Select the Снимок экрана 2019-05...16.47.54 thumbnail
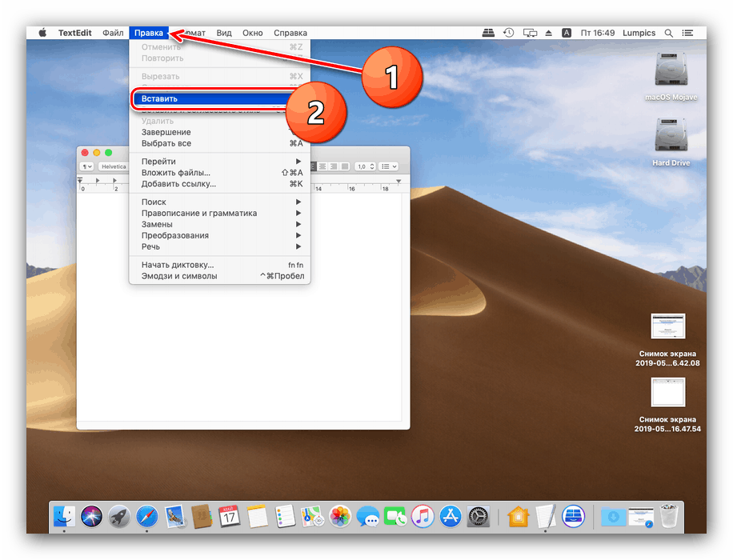 (668, 392)
